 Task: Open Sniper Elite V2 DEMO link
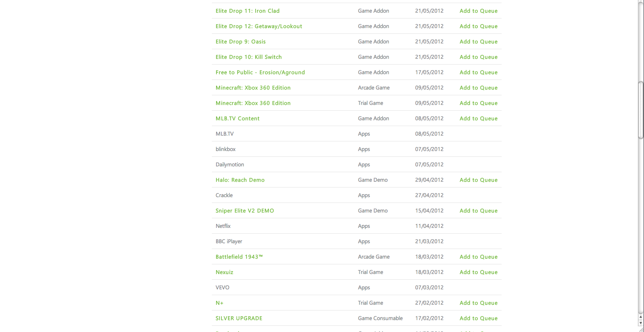245,211
